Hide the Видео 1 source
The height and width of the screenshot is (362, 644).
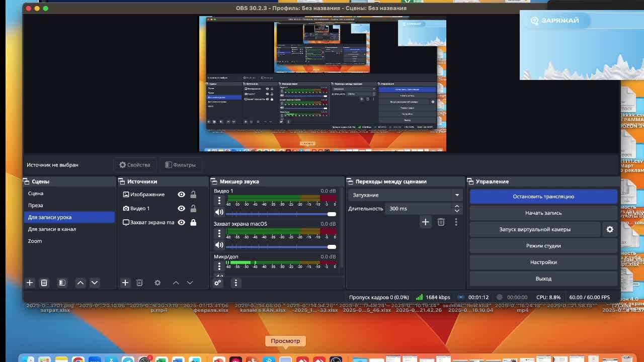(x=181, y=208)
